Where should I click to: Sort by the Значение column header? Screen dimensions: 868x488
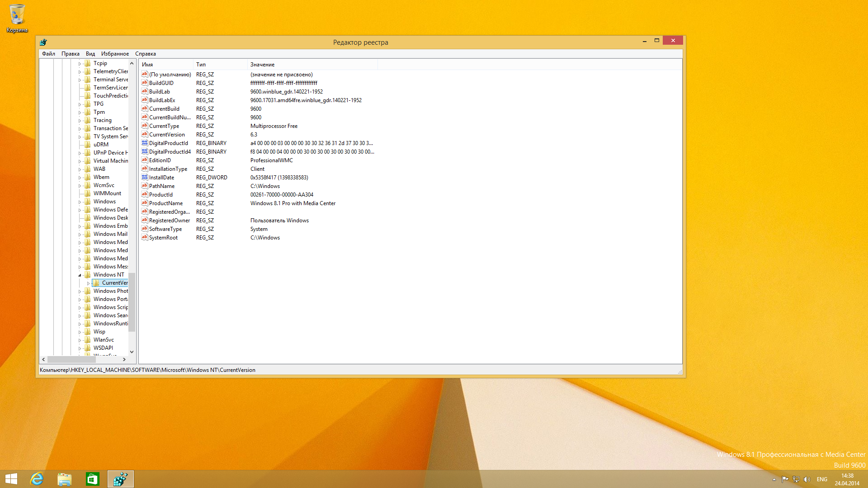click(x=312, y=65)
